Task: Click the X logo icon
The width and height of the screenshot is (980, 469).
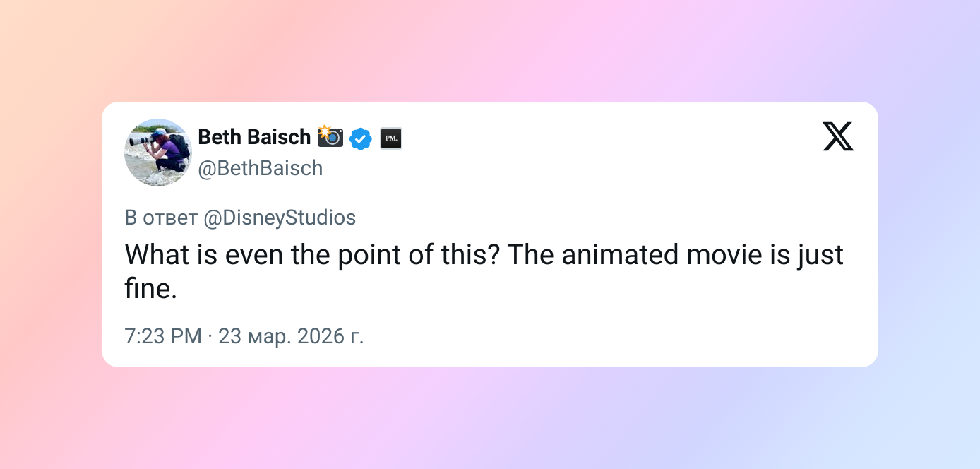Action: click(x=837, y=136)
